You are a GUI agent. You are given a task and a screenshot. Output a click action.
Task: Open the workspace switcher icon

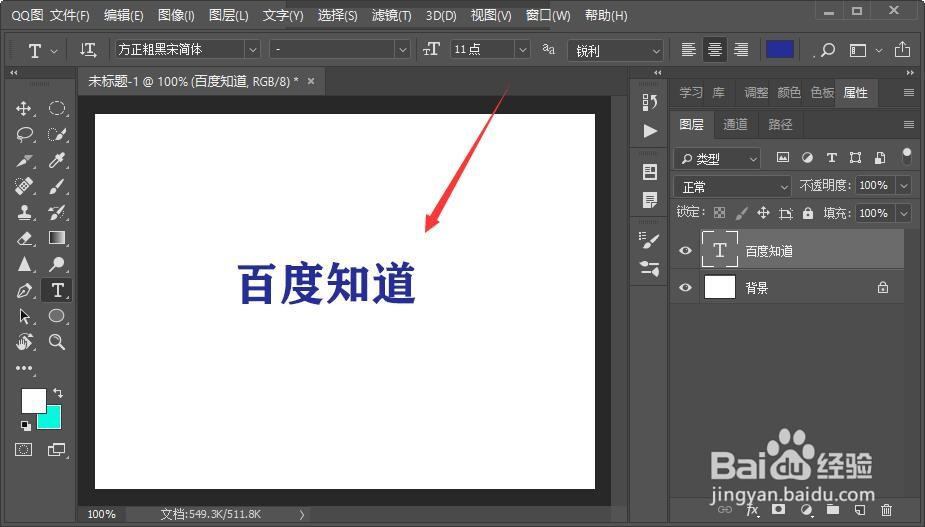click(x=858, y=51)
